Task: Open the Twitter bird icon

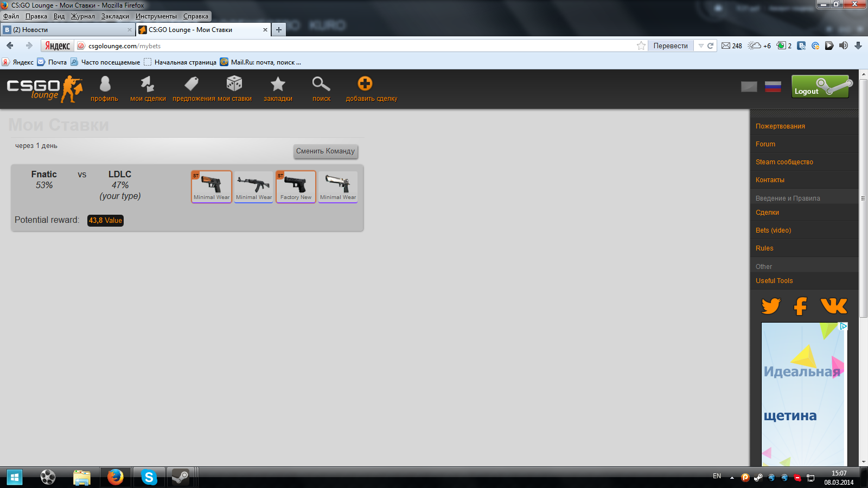Action: 771,306
